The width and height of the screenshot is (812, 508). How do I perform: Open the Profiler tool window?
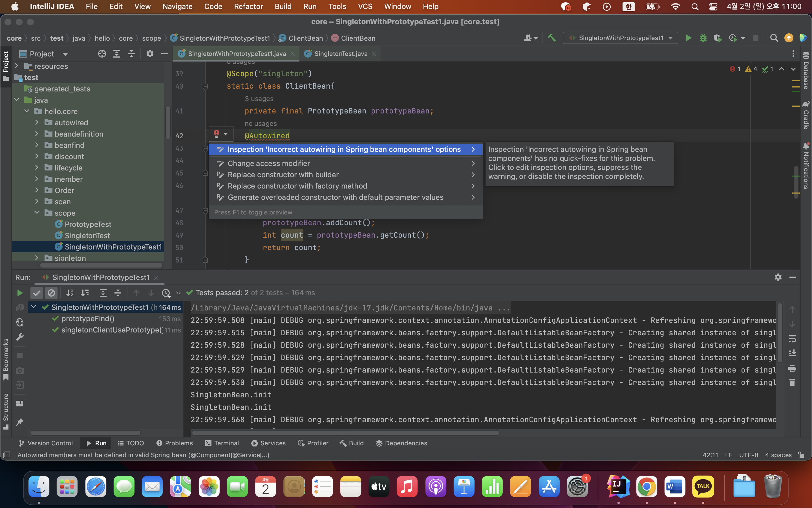pos(313,443)
